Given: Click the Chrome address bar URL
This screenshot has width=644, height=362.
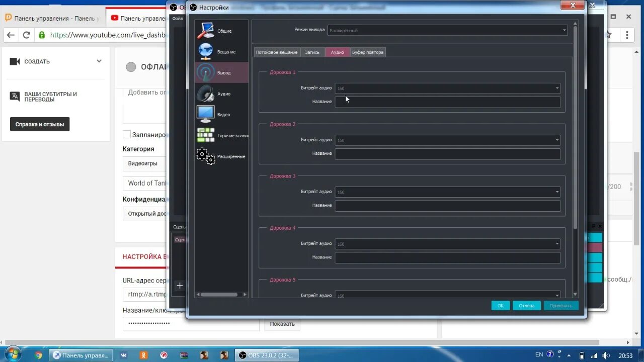Looking at the screenshot, I should click(108, 35).
